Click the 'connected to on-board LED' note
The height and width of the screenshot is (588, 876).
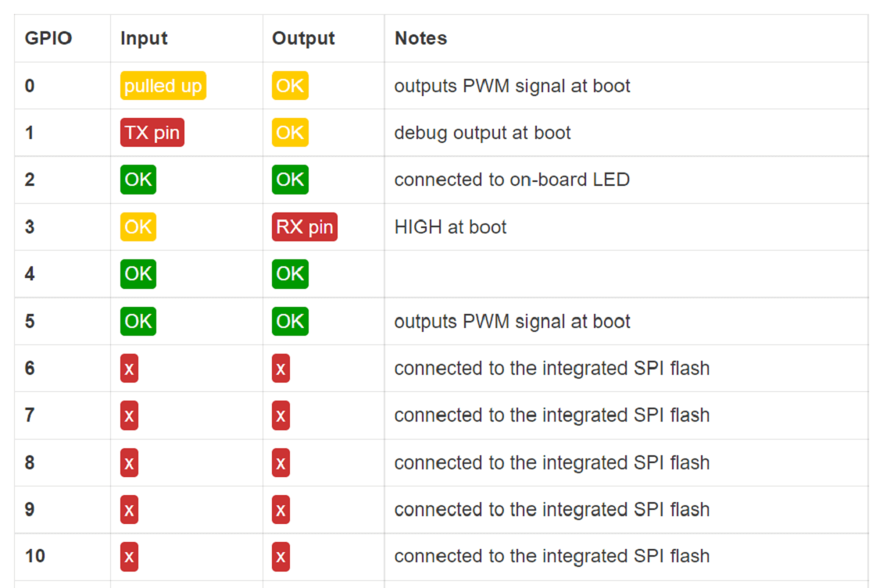pyautogui.click(x=511, y=180)
